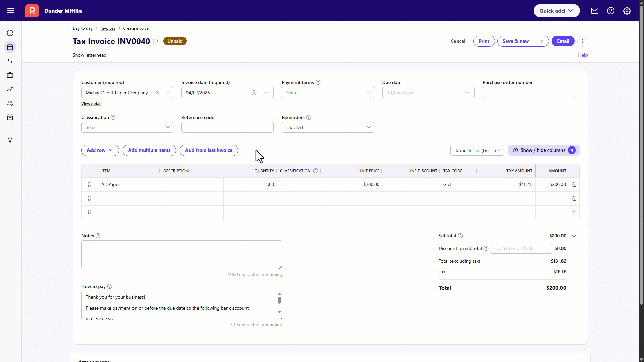Viewport: 644px width, 362px height.
Task: Open the hamburger navigation menu
Action: pyautogui.click(x=11, y=11)
